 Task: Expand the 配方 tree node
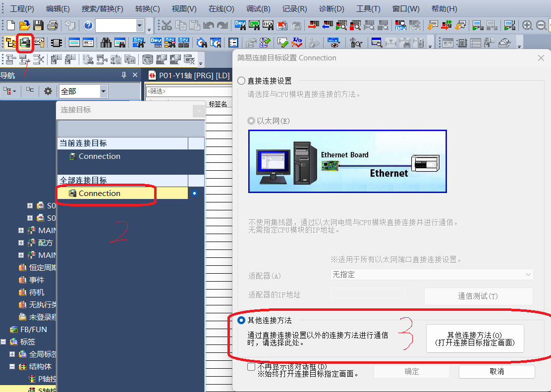(x=21, y=243)
